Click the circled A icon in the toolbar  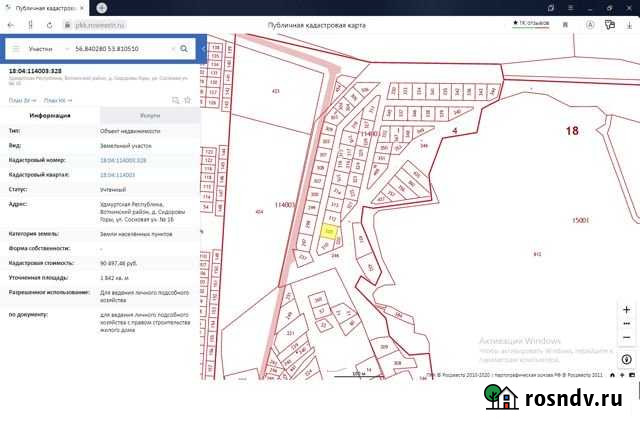click(x=590, y=25)
